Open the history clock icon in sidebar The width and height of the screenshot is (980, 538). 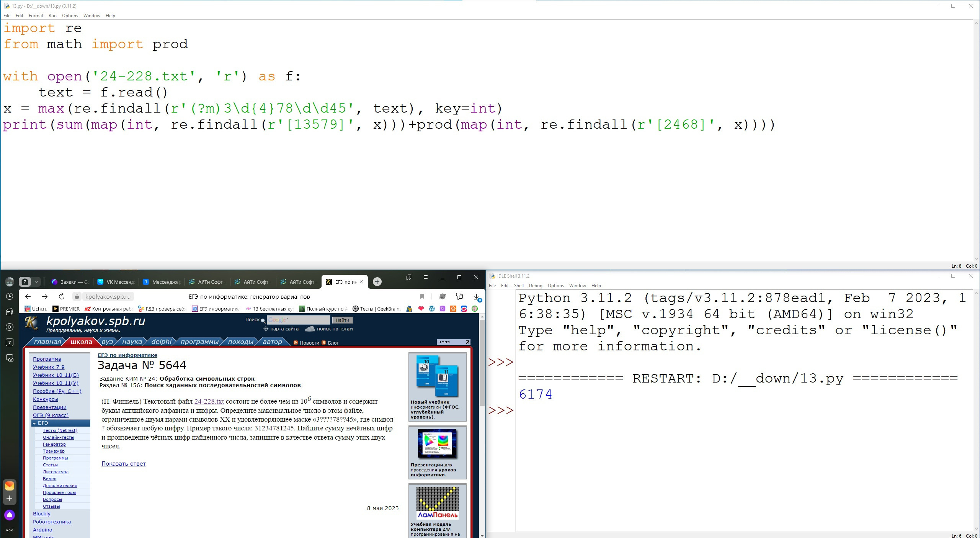coord(10,296)
